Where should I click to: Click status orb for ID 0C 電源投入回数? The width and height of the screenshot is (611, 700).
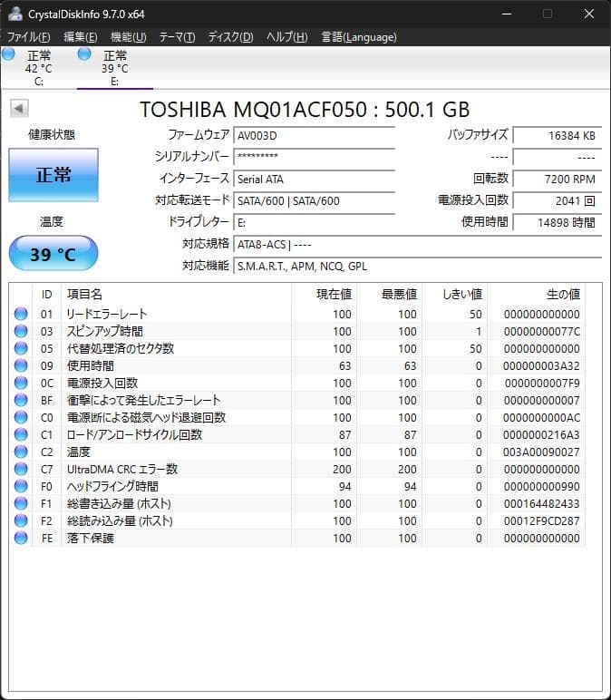(x=21, y=383)
